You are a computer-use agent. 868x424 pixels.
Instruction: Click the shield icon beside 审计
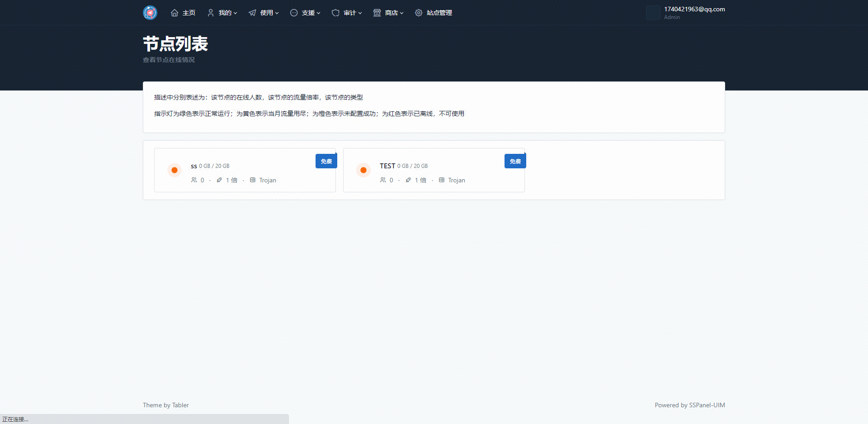[335, 13]
